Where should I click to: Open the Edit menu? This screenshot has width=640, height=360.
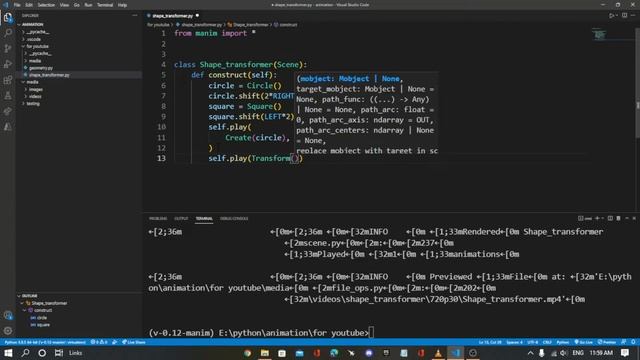click(29, 5)
